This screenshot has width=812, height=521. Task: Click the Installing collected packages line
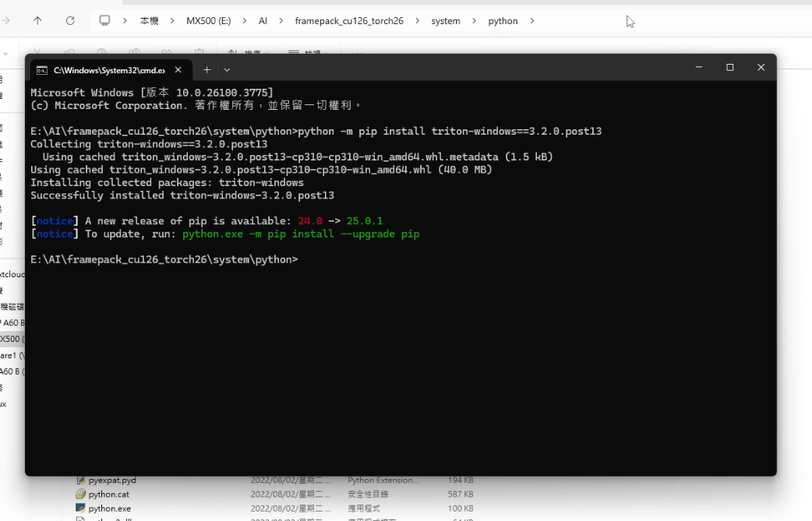pyautogui.click(x=167, y=182)
